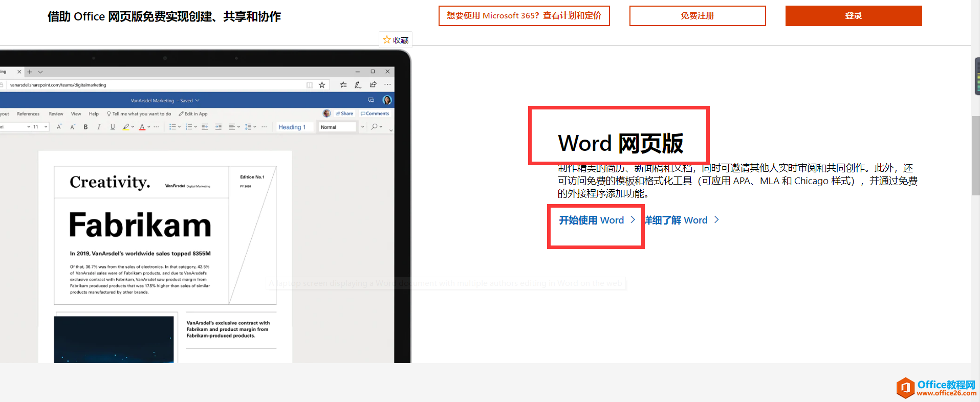Click the Edit in App pencil icon
The height and width of the screenshot is (402, 980).
coord(181,114)
